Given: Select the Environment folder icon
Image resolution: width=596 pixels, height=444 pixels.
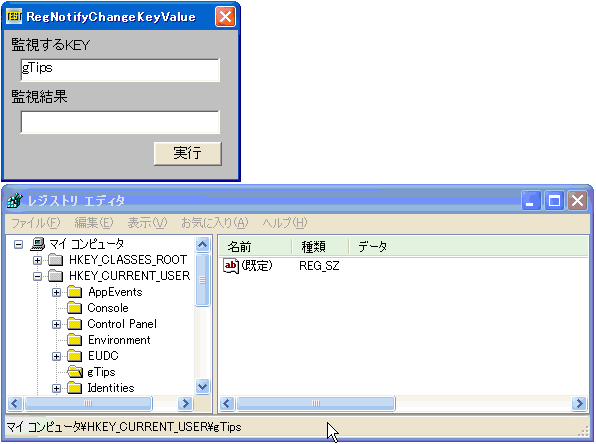Looking at the screenshot, I should pos(74,340).
